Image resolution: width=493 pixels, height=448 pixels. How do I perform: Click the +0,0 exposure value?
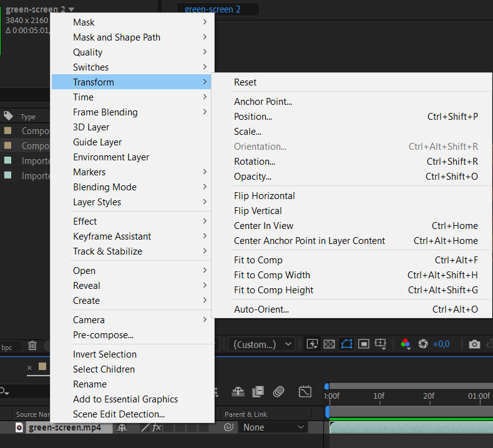441,344
